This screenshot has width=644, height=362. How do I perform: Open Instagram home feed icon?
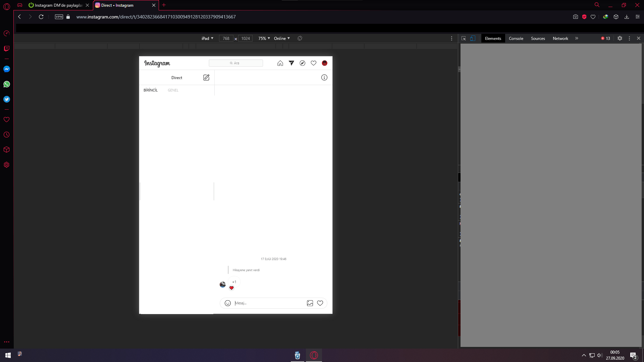coord(280,63)
